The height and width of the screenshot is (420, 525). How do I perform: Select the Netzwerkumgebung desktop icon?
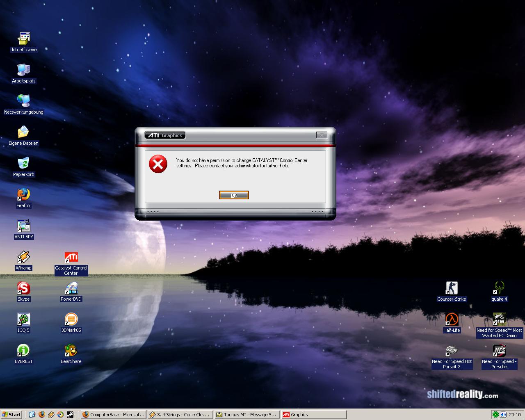[24, 105]
